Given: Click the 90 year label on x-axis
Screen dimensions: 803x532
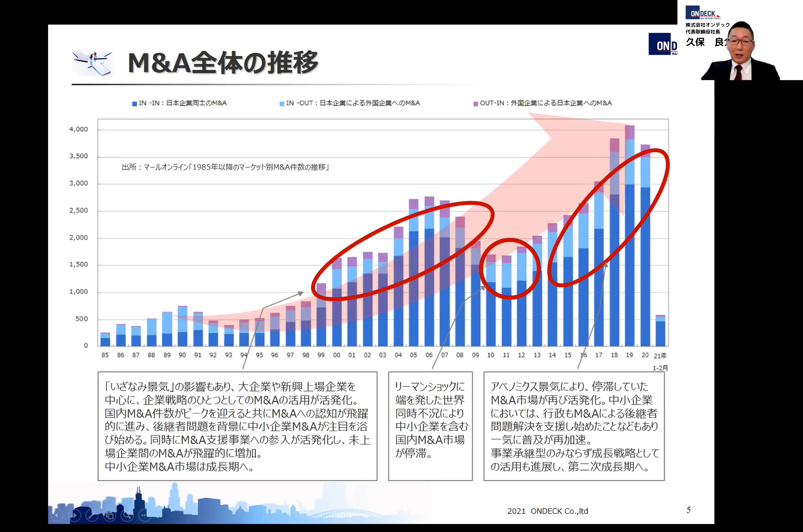Looking at the screenshot, I should pyautogui.click(x=182, y=355).
